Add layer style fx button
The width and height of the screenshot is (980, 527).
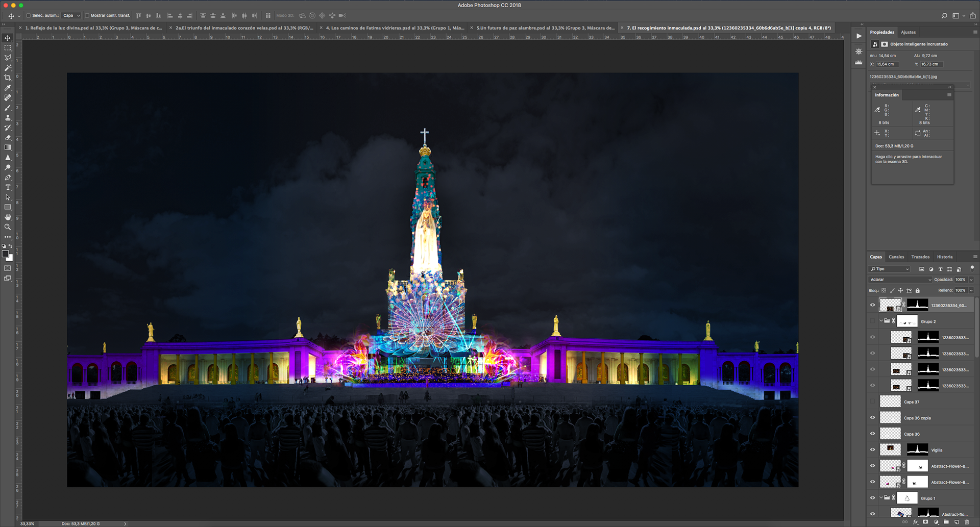[915, 522]
